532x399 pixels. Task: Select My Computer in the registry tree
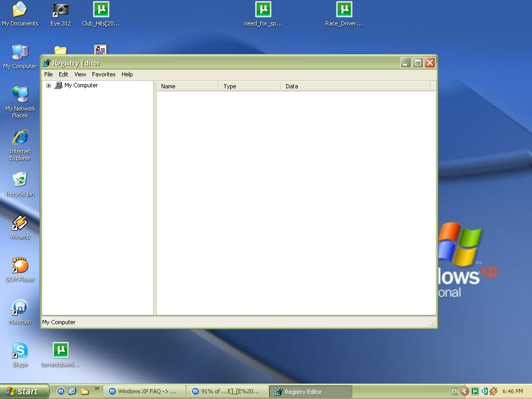pos(81,86)
